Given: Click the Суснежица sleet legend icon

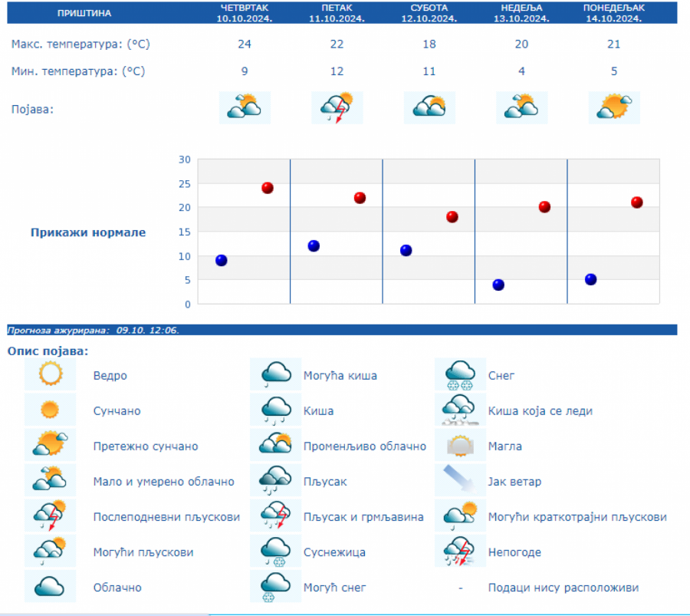Looking at the screenshot, I should 276,552.
